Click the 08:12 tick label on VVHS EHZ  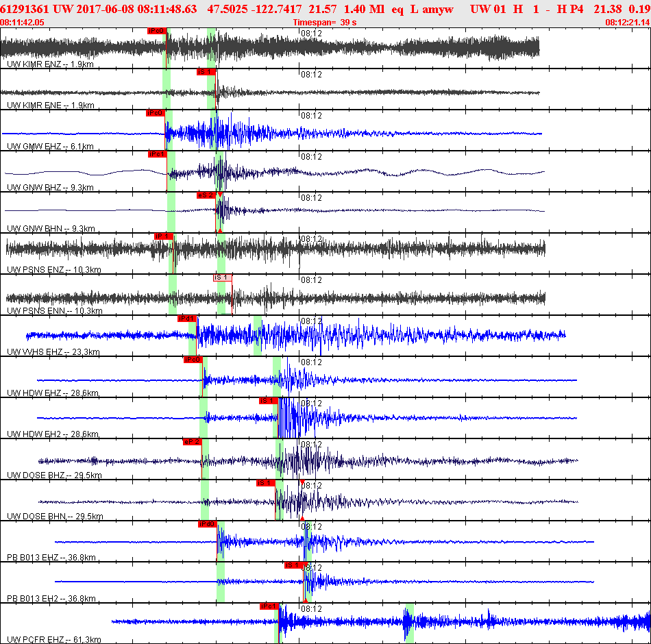point(311,321)
